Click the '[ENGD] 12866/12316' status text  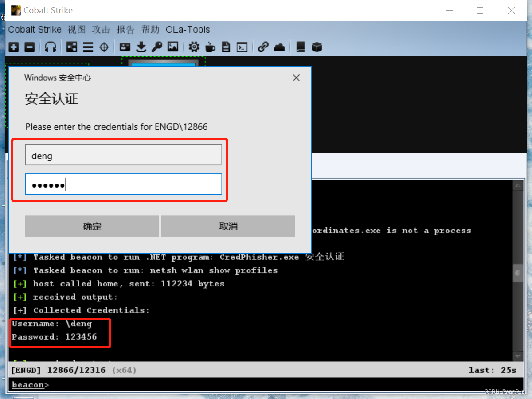point(58,370)
